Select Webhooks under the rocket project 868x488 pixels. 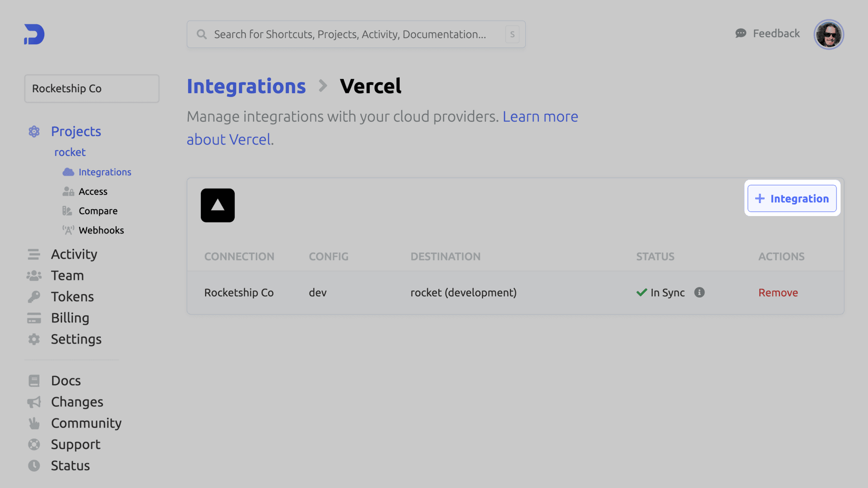pos(101,230)
